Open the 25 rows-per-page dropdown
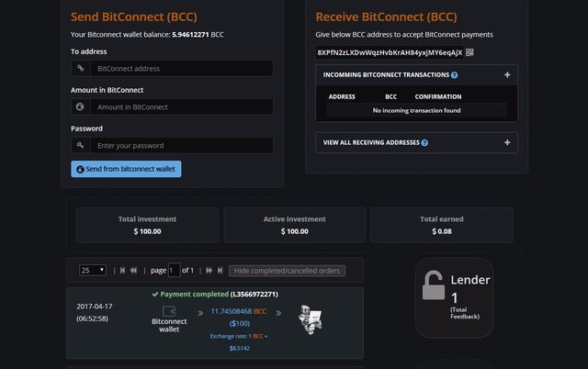588x369 pixels. tap(93, 270)
